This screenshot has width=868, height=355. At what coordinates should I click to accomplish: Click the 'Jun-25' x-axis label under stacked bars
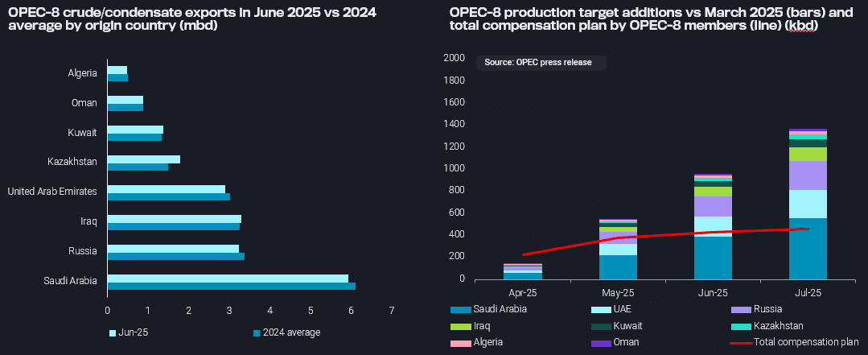coord(713,292)
